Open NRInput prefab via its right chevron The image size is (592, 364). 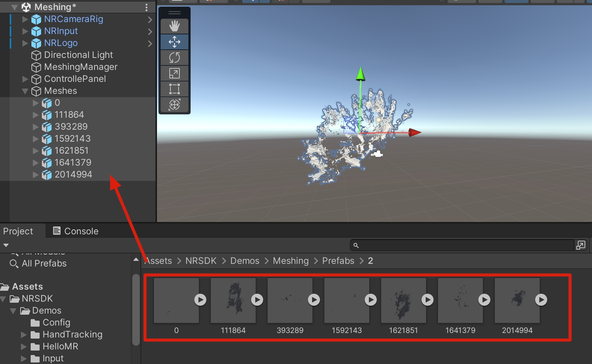coord(150,31)
